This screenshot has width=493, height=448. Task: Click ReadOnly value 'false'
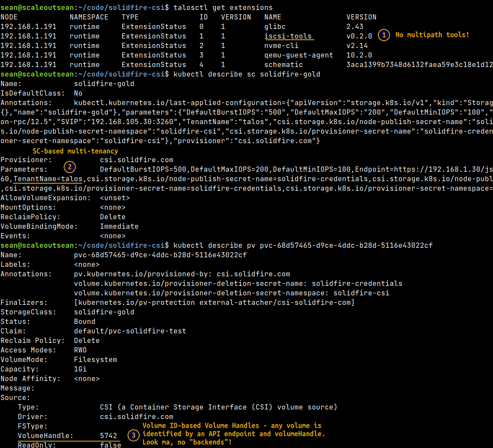[x=110, y=445]
